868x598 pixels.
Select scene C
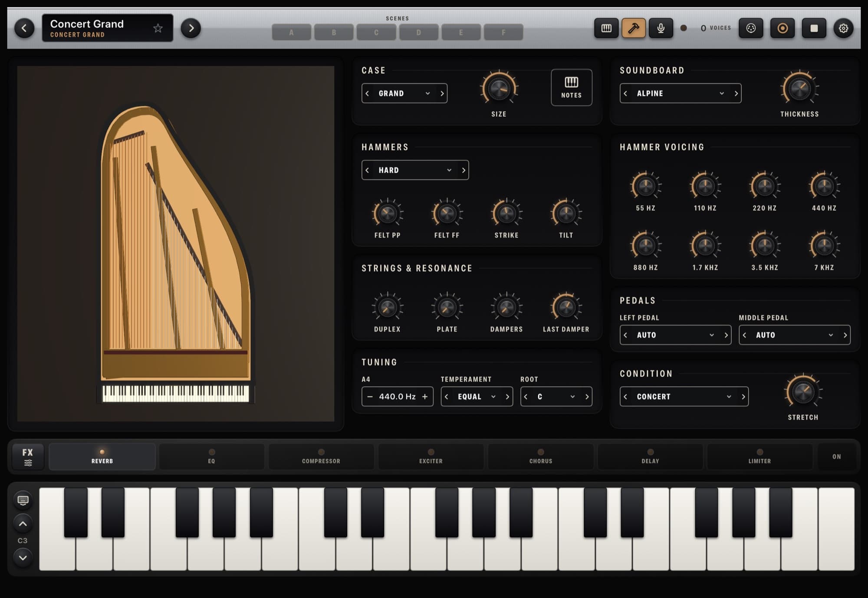376,33
